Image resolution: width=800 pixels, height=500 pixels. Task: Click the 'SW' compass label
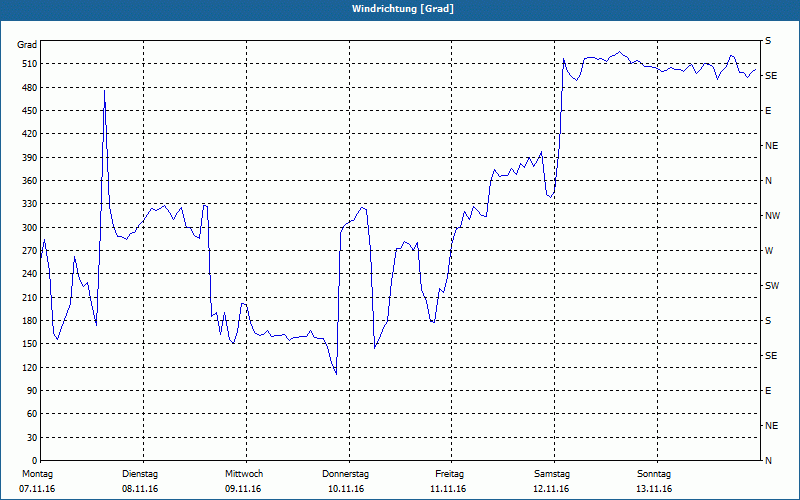[x=772, y=286]
